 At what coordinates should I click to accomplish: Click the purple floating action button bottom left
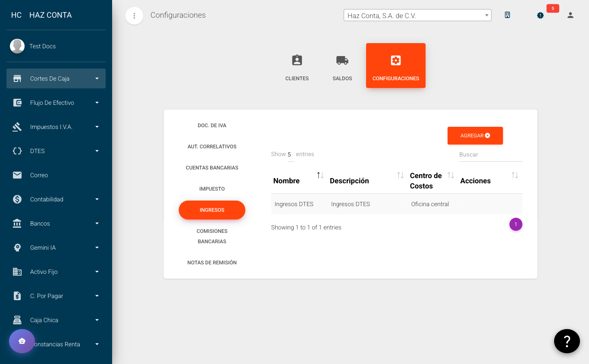click(x=22, y=341)
